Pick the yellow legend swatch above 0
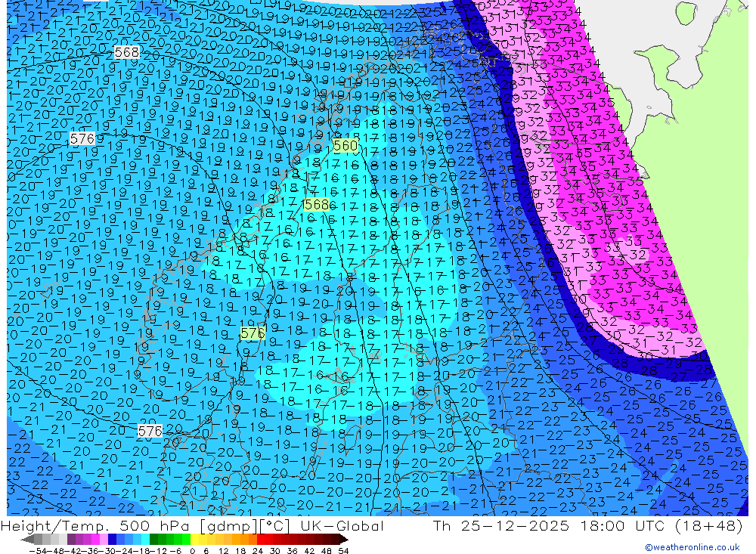The image size is (756, 554). pyautogui.click(x=195, y=539)
